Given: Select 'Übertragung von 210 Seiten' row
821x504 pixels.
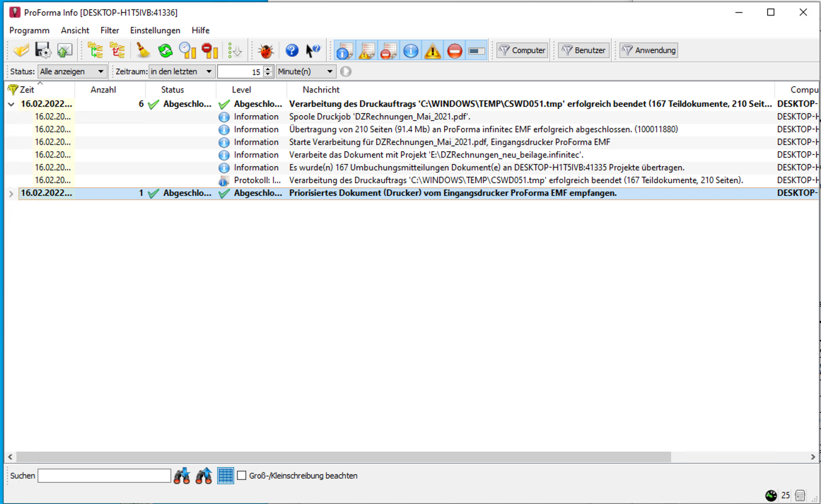Looking at the screenshot, I should pyautogui.click(x=412, y=129).
